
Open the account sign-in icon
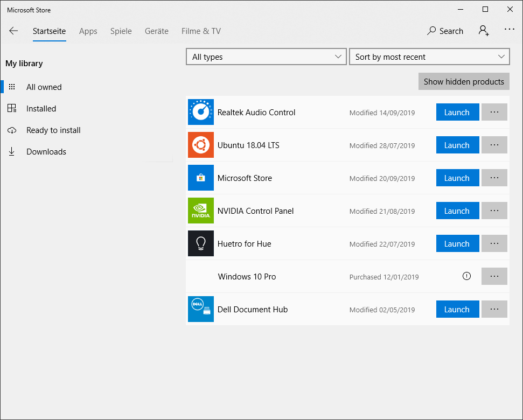pos(484,31)
